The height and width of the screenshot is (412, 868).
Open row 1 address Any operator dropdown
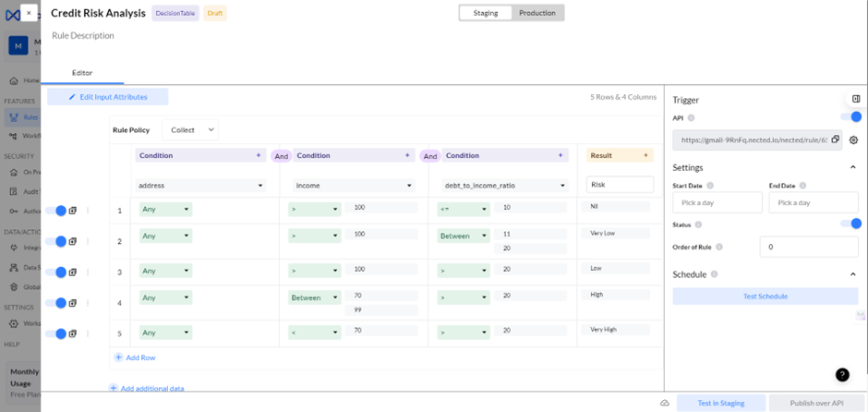(165, 210)
